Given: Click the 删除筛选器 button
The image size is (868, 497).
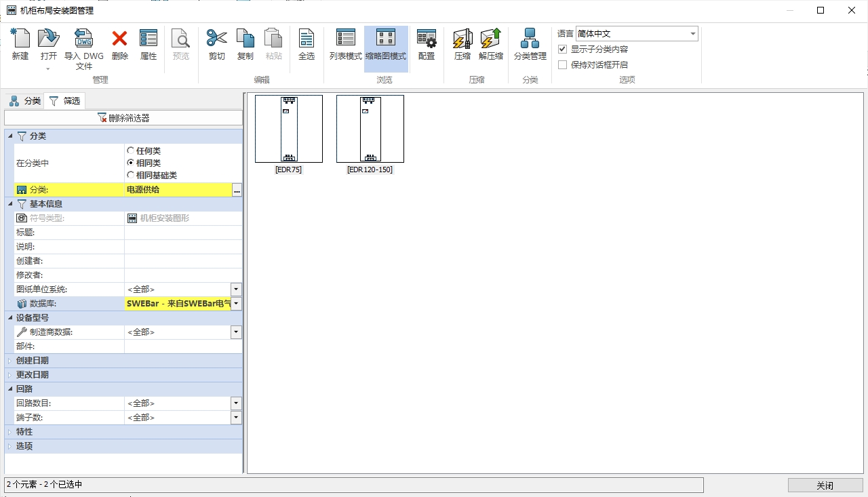Looking at the screenshot, I should pyautogui.click(x=123, y=118).
